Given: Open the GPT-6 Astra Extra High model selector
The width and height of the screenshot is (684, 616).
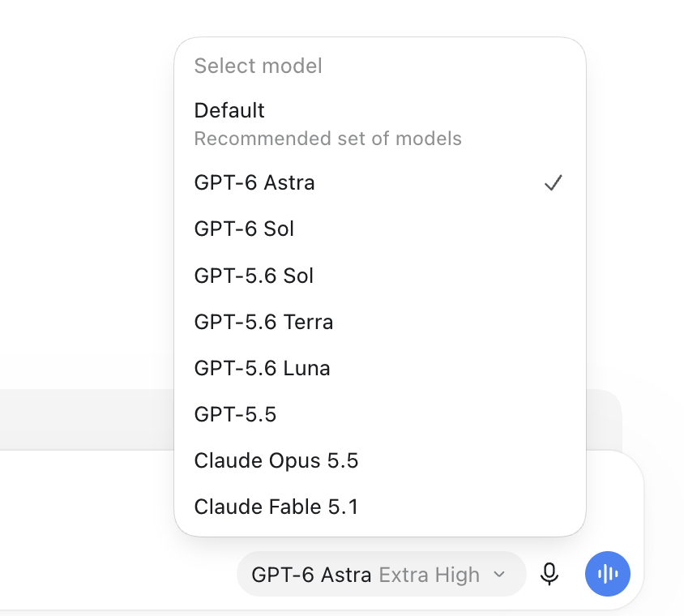Looking at the screenshot, I should (381, 574).
